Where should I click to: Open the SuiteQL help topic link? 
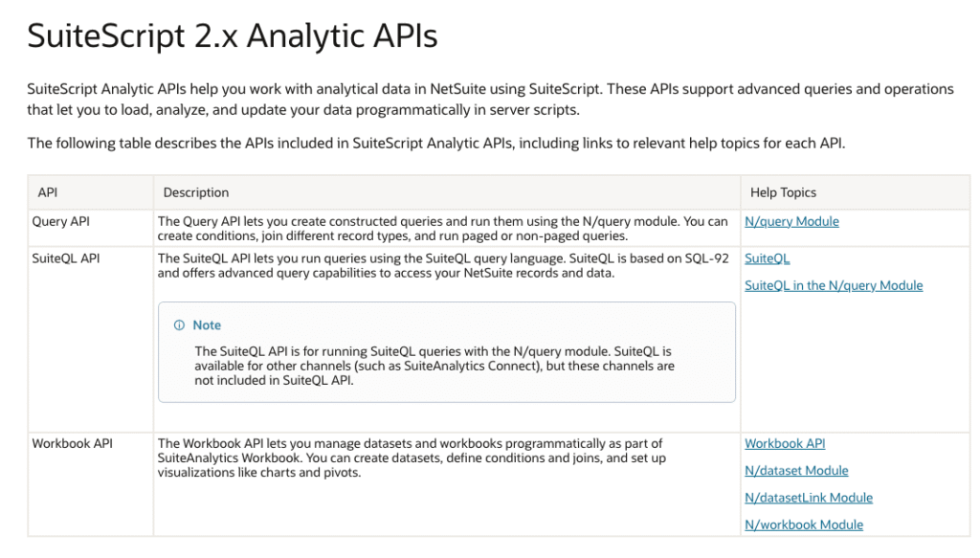(767, 258)
